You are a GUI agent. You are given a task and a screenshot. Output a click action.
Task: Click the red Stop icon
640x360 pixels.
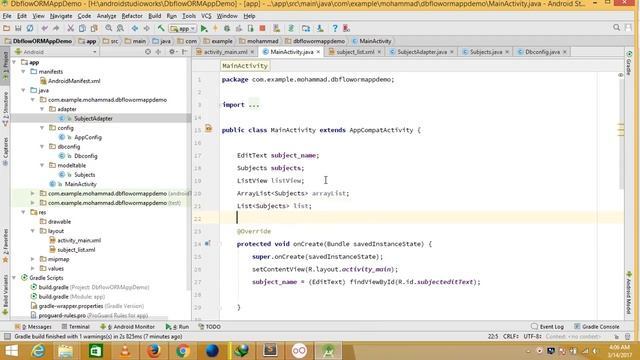262,28
